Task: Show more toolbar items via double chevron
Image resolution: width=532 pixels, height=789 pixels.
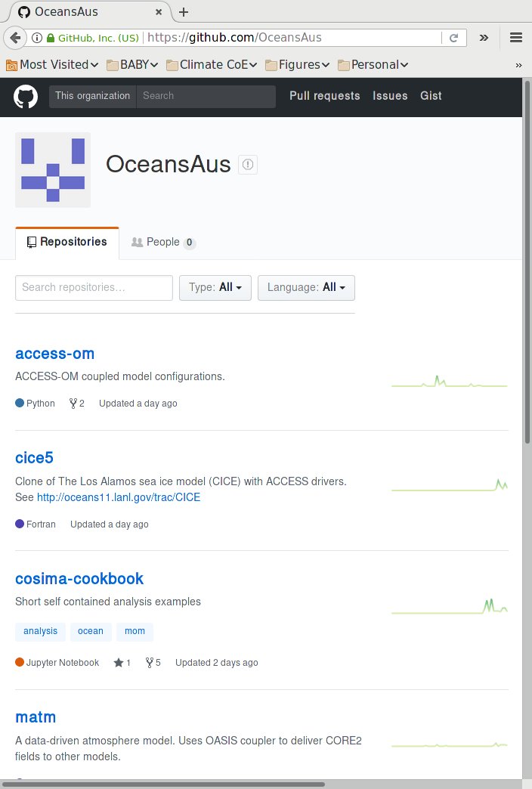Action: (x=484, y=38)
